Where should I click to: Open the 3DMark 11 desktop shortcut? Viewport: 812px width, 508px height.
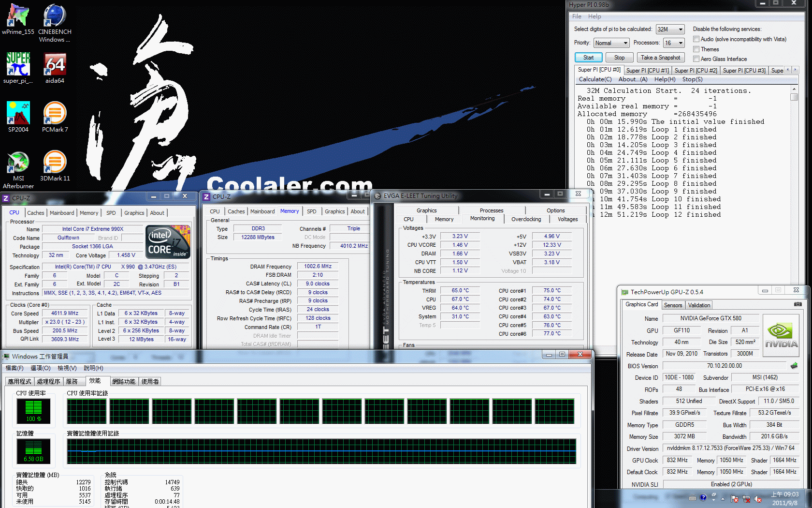tap(55, 166)
